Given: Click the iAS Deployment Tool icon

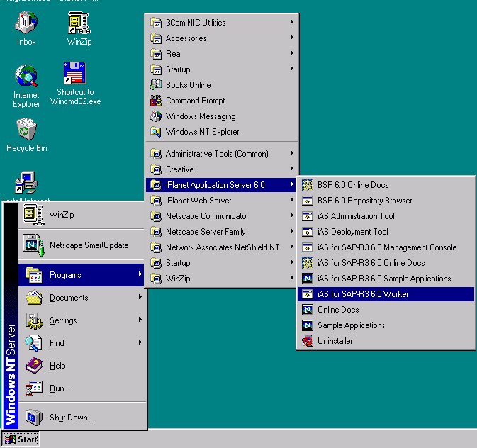Looking at the screenshot, I should (x=308, y=232).
